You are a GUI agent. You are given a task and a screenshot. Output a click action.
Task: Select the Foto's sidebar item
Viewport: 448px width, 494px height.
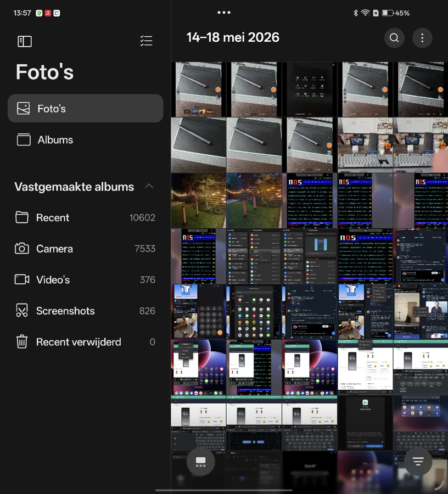(86, 108)
